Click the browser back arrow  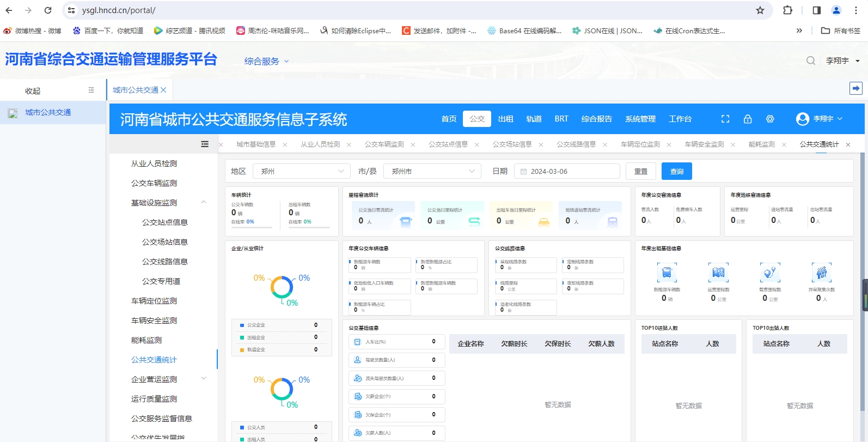pyautogui.click(x=9, y=10)
